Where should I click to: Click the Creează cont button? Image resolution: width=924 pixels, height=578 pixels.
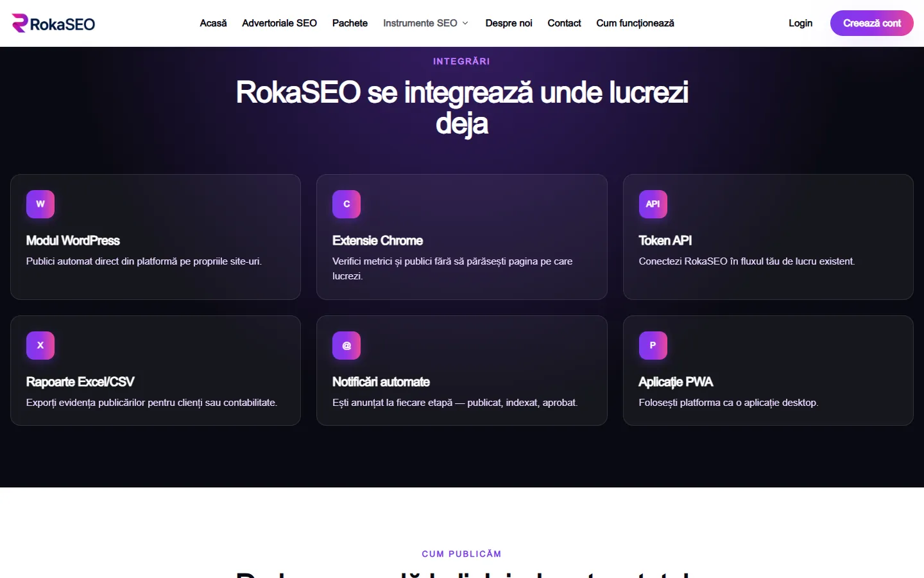coord(872,23)
